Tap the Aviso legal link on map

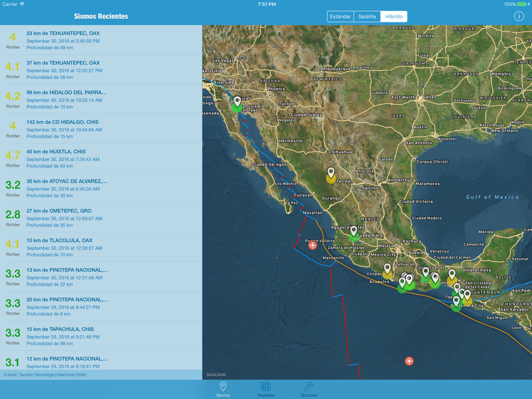(216, 374)
